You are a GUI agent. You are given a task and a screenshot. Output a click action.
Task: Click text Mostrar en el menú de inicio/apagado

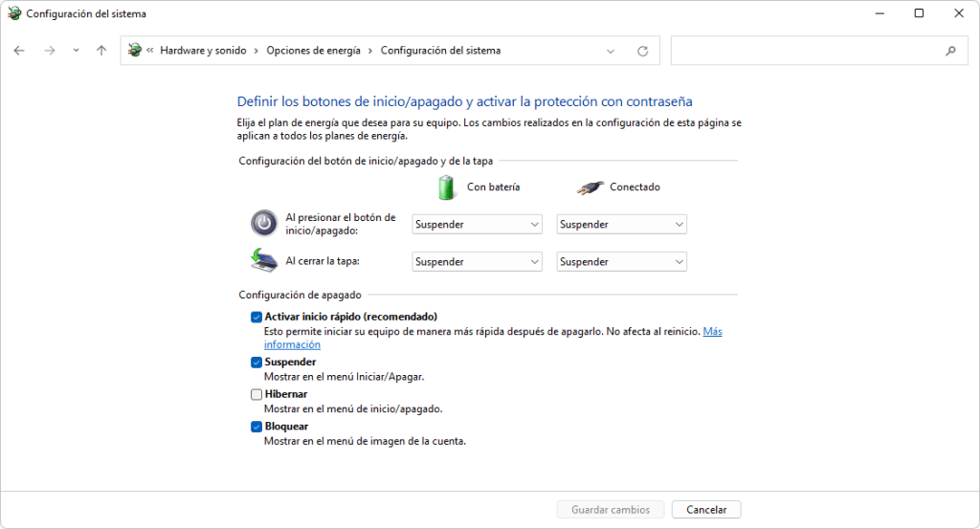tap(353, 409)
